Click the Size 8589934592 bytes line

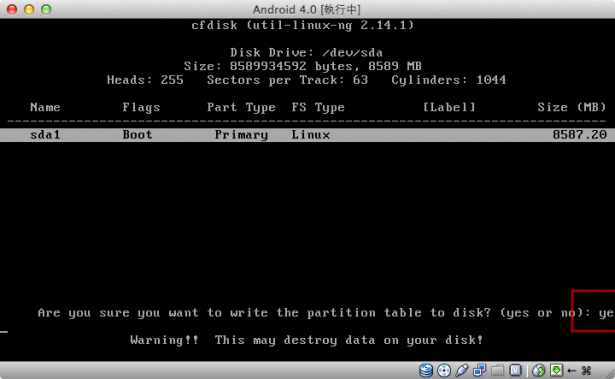tap(302, 66)
